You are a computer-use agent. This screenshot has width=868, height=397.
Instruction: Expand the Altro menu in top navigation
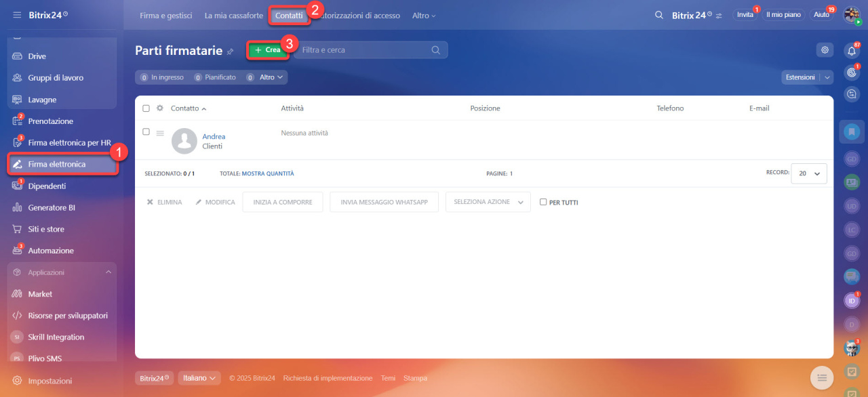pyautogui.click(x=424, y=16)
